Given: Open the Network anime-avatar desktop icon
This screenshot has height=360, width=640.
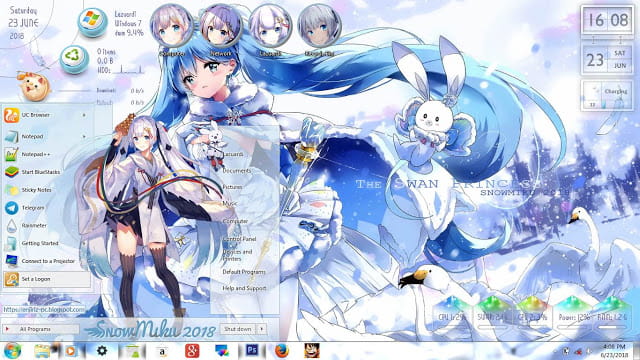Looking at the screenshot, I should [x=221, y=29].
